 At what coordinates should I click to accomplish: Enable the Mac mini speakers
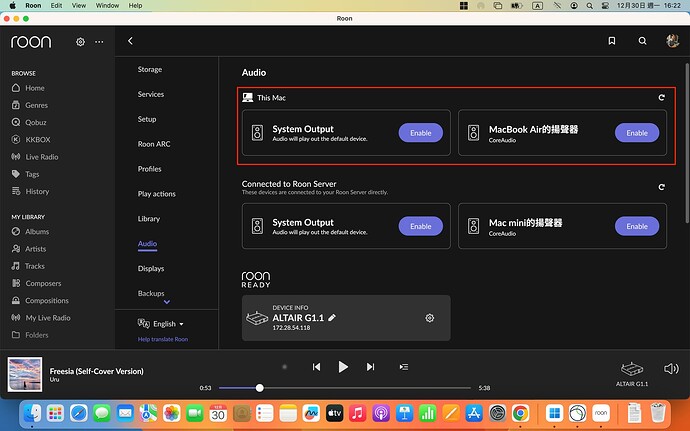pos(636,226)
